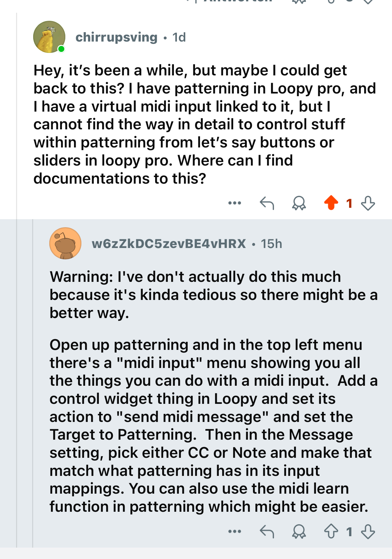Screen dimensions: 392x559
Task: Open more options on w6zZkDC5zevBE4vHRX's reply
Action: coord(235,532)
